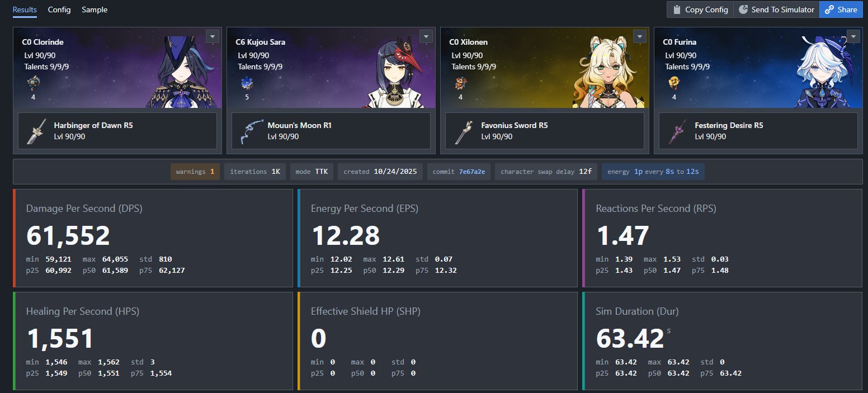Click the C0 Furina name label

coord(680,42)
